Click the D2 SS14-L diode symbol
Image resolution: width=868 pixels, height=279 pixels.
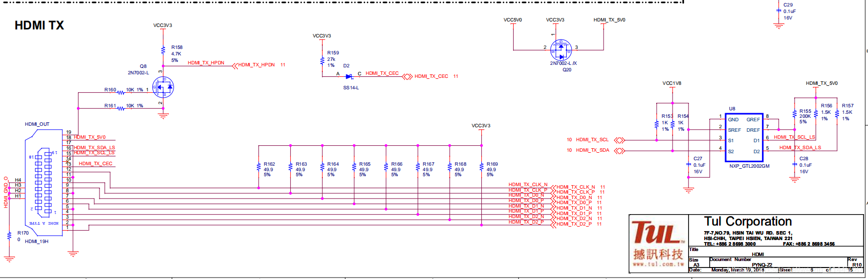click(349, 76)
